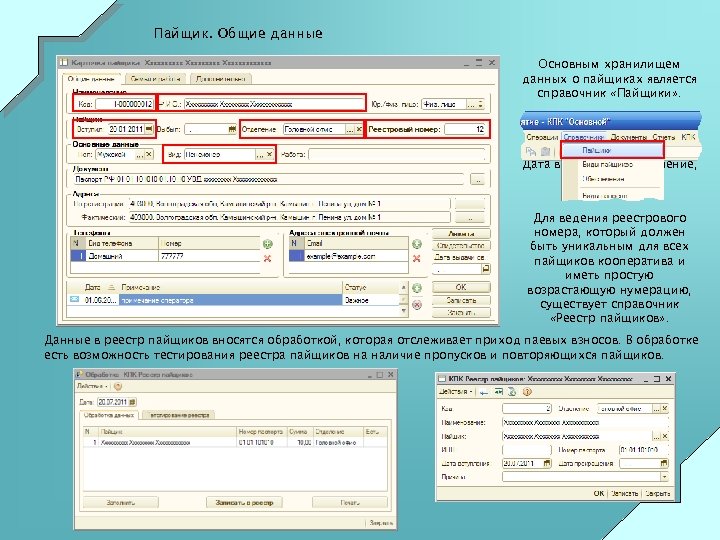720x540 pixels.
Task: Open selection for Юр./физ. лицо field
Action: (x=471, y=104)
